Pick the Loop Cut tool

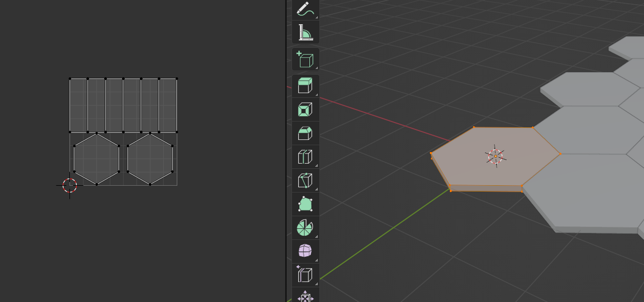coord(305,157)
